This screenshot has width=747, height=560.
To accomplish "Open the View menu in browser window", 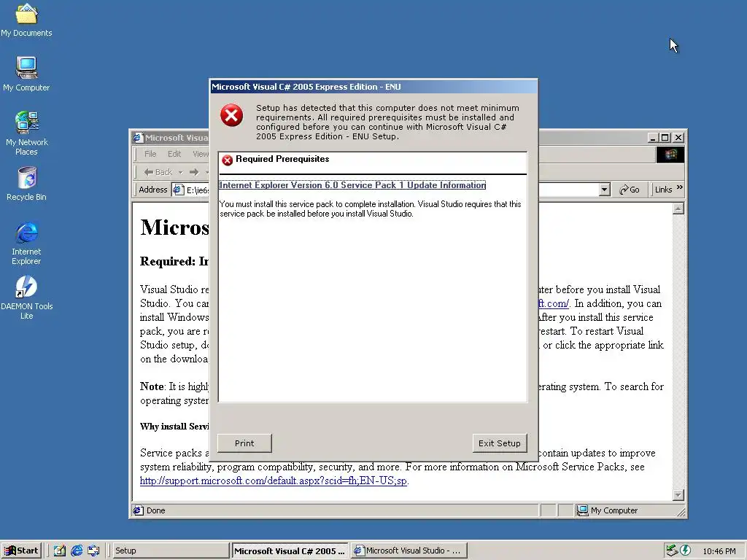I will pyautogui.click(x=200, y=154).
